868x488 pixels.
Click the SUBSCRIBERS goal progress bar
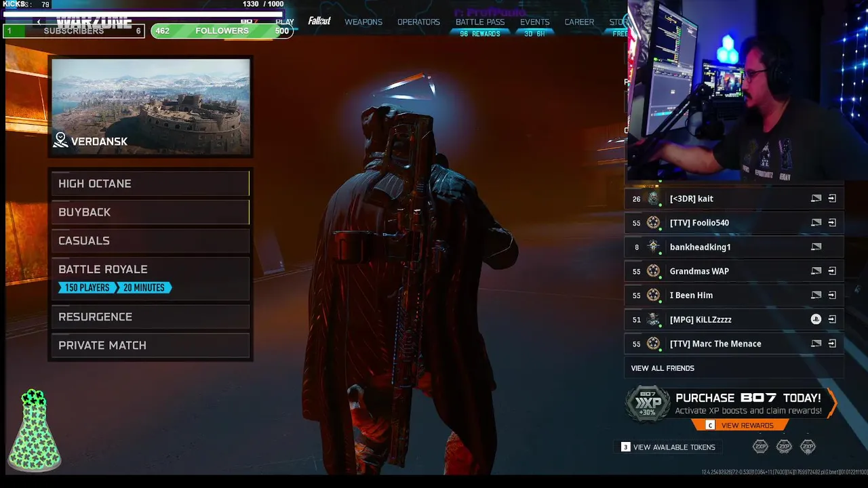pos(74,31)
